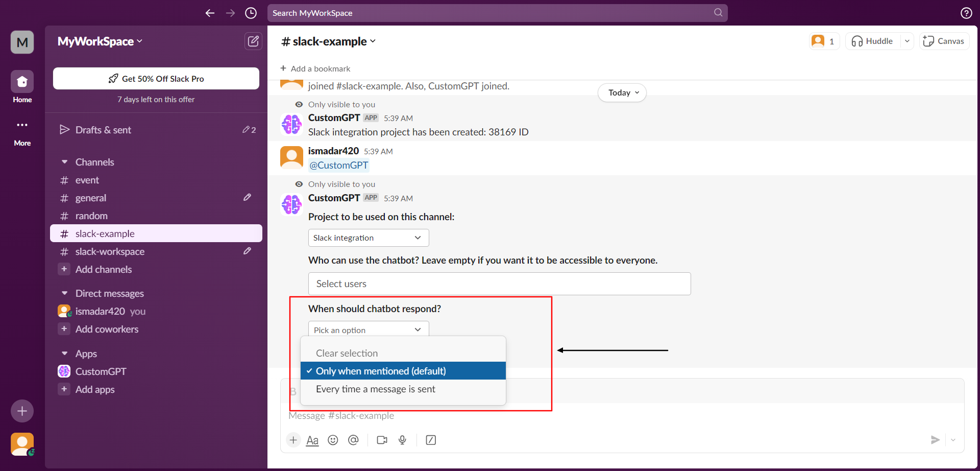Viewport: 980px width, 471px height.
Task: Select Every time a message is sent
Action: (x=403, y=389)
